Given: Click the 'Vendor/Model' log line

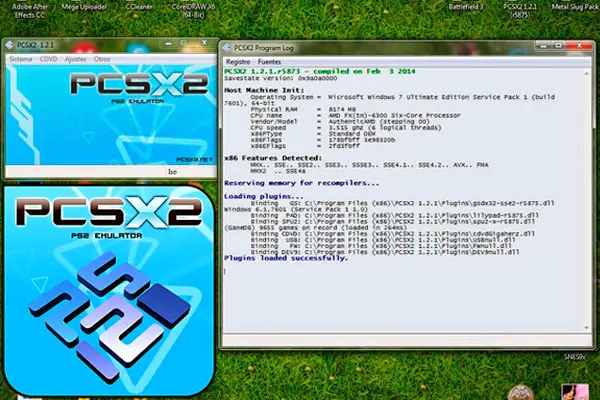Looking at the screenshot, I should pos(340,121).
